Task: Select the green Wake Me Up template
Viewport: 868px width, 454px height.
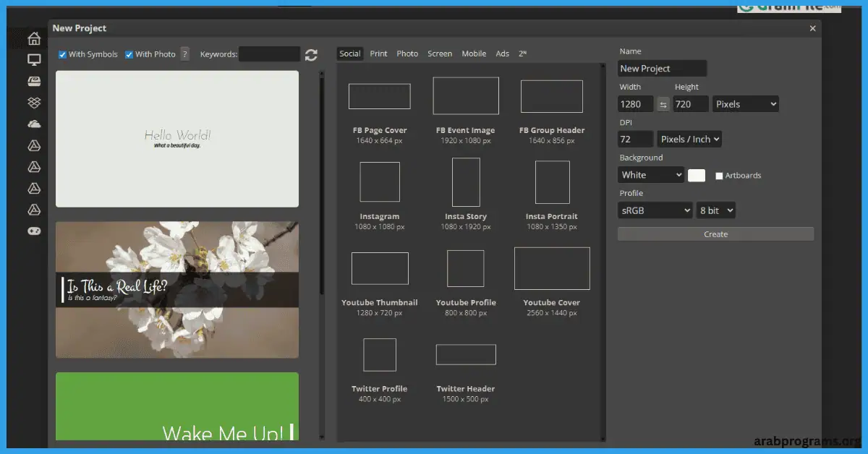Action: 177,406
